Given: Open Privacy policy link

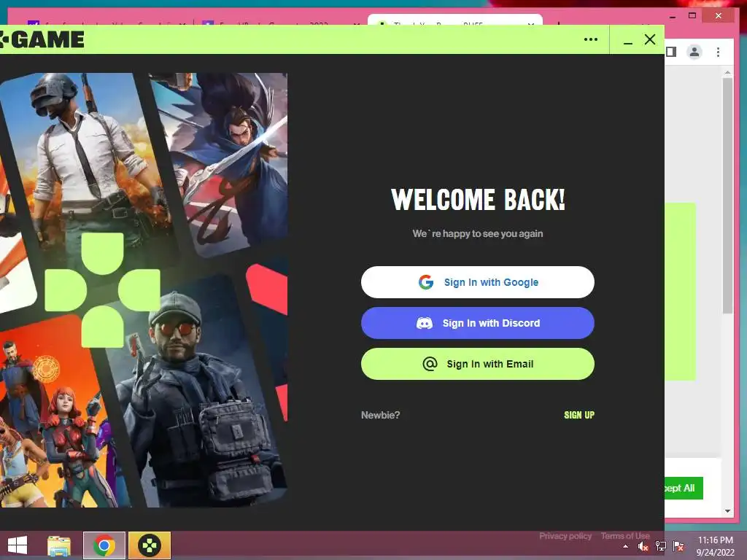Looking at the screenshot, I should 565,536.
